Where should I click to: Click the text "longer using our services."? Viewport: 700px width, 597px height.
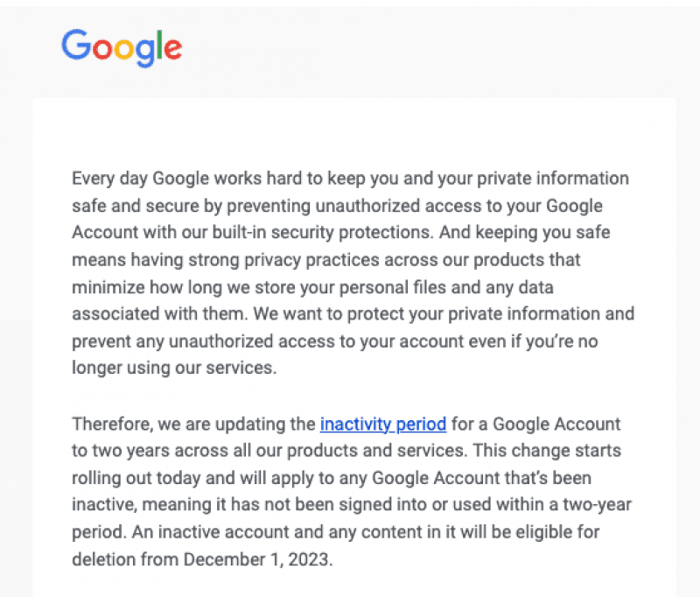[174, 368]
